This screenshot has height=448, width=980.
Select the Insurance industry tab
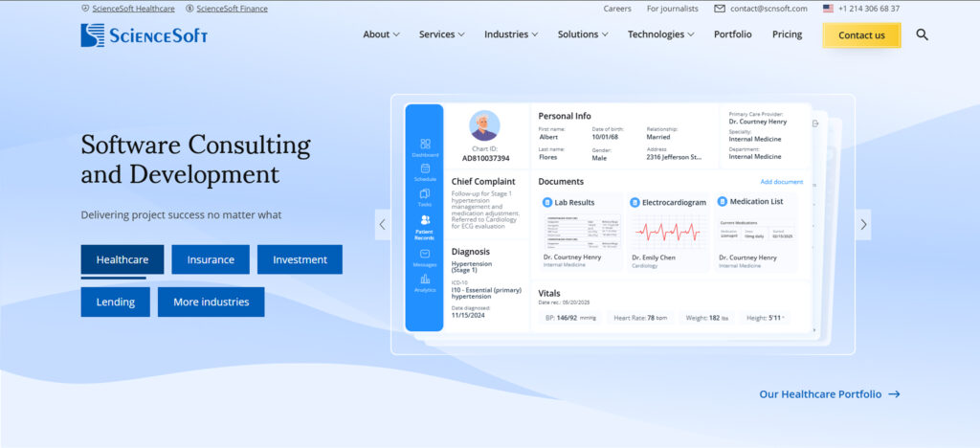point(211,259)
